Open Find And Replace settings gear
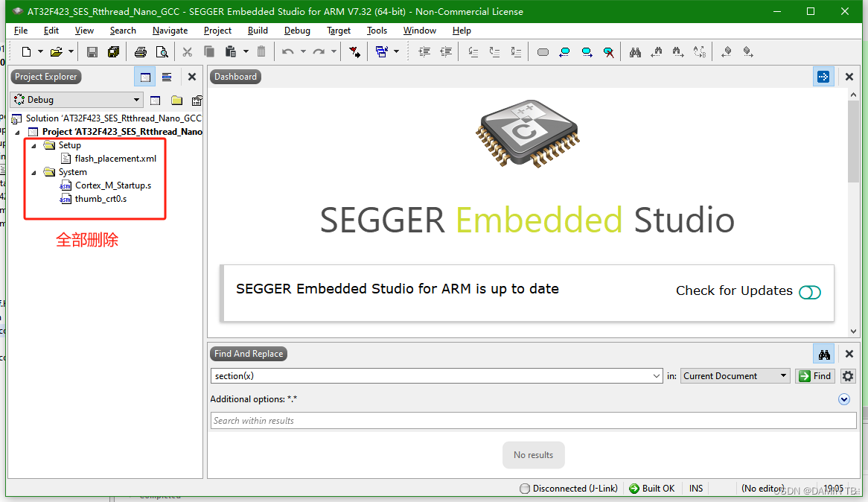Screen dimensions: 868x502 click(x=847, y=376)
